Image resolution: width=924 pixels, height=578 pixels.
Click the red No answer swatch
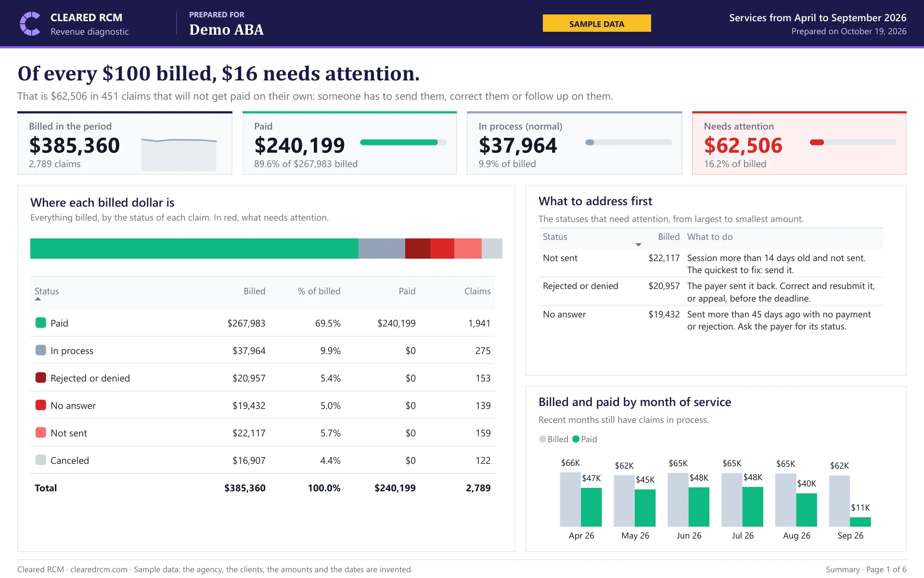coord(41,405)
